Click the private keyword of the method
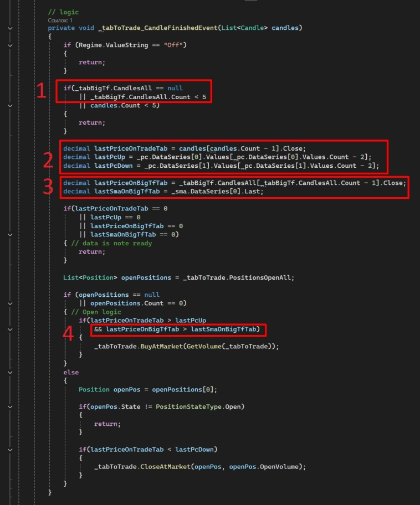Screen dimensions: 420x505 tap(62, 28)
